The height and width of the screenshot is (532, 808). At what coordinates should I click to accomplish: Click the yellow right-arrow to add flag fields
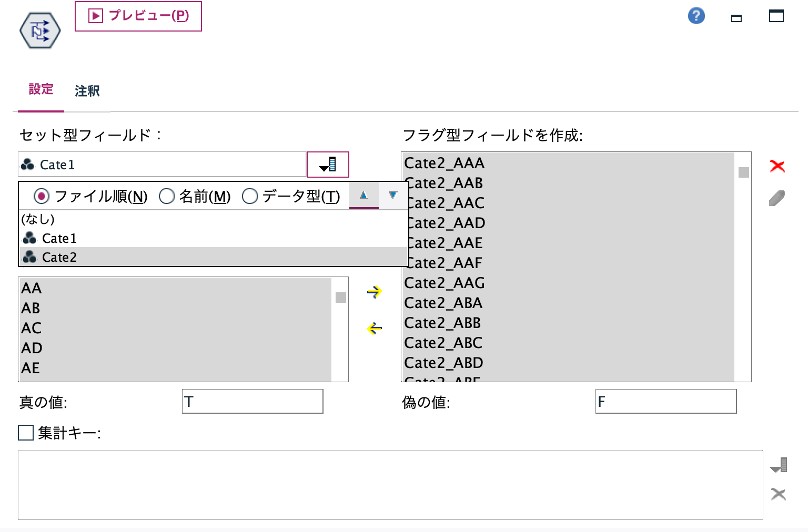[x=373, y=292]
